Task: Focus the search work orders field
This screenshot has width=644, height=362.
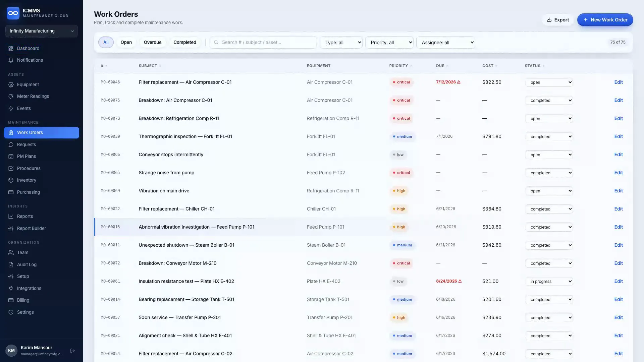Action: (x=263, y=42)
